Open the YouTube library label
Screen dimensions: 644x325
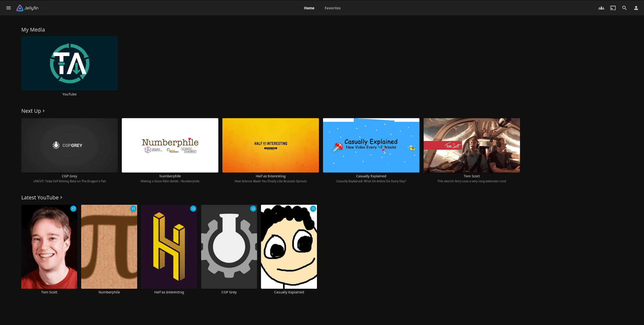(69, 94)
